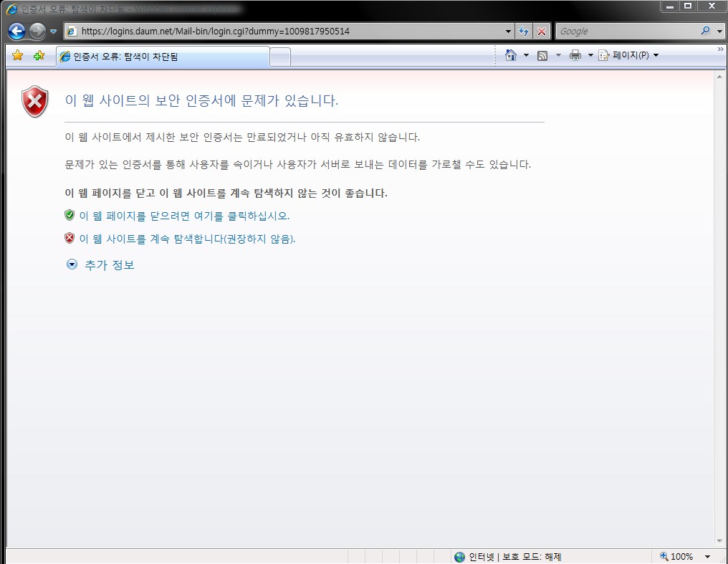
Task: Click the RSS feeds icon
Action: point(542,56)
